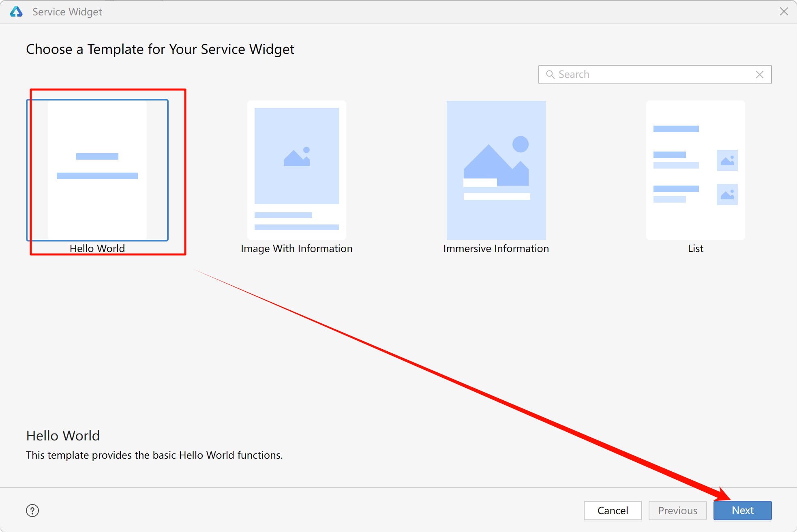Click the Previous button

[x=677, y=511]
